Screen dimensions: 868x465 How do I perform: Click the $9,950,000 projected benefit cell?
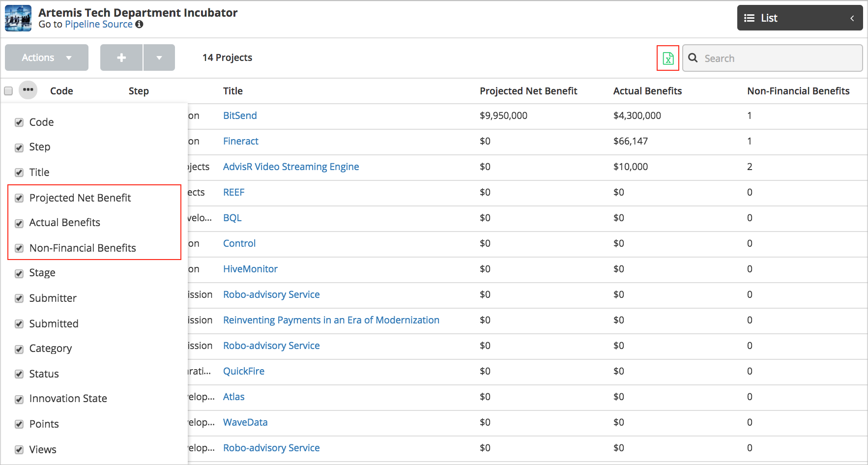(503, 116)
